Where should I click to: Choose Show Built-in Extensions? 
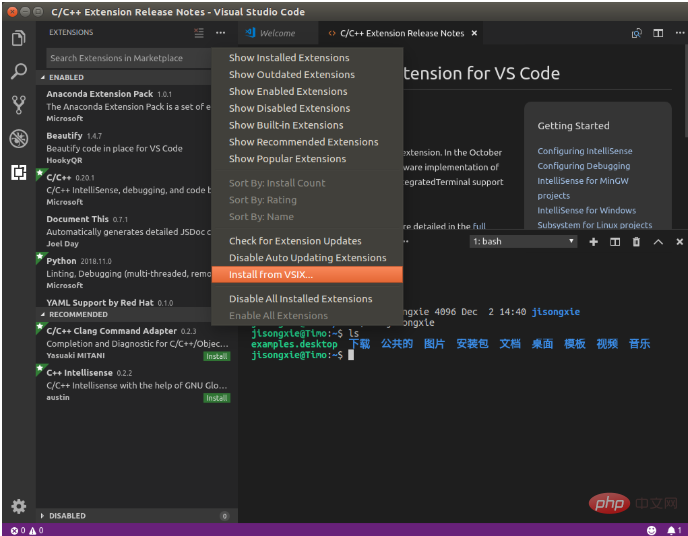click(x=307, y=125)
